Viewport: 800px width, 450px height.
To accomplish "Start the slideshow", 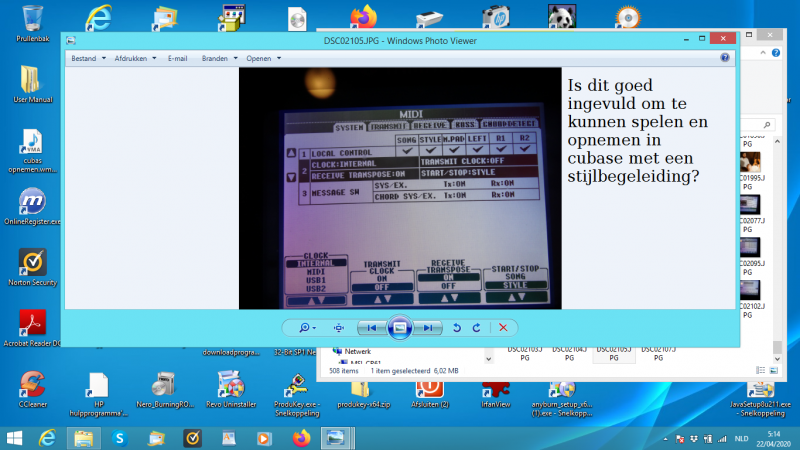I will pos(399,328).
